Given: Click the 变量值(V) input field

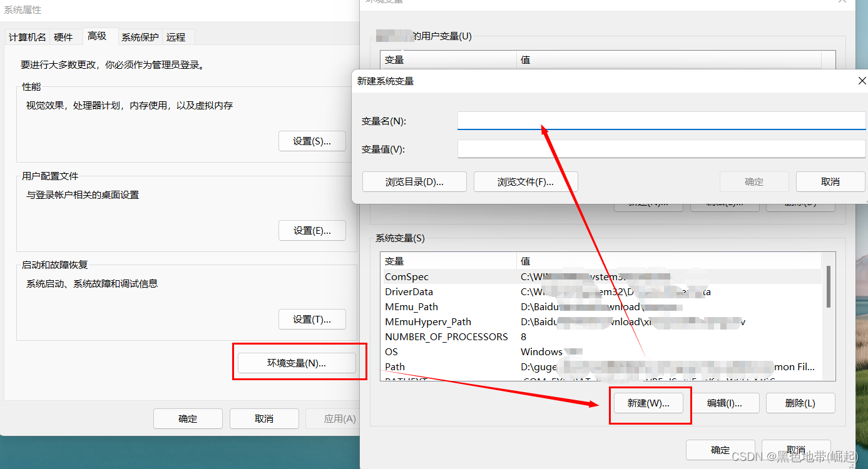Looking at the screenshot, I should (661, 149).
